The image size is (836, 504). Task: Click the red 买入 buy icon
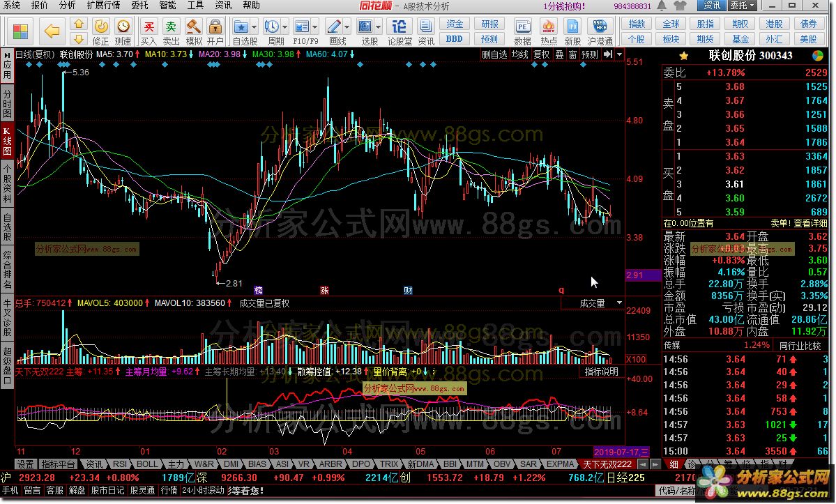pos(149,26)
